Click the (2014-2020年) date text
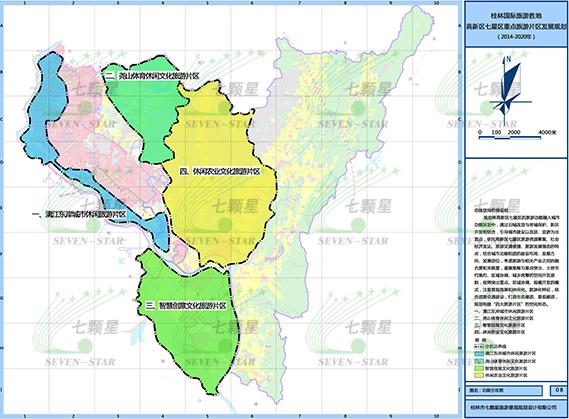 click(516, 37)
